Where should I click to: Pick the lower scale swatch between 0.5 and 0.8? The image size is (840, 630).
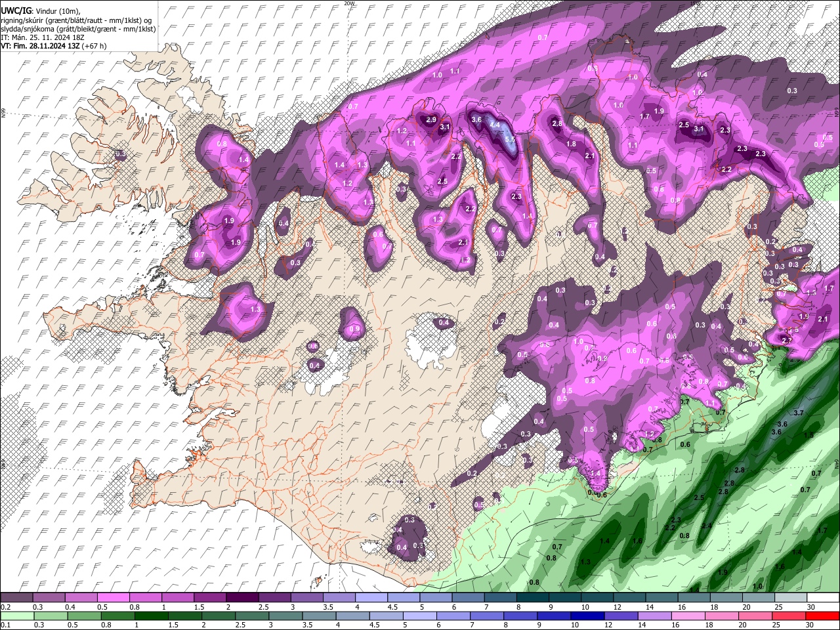tap(84, 616)
